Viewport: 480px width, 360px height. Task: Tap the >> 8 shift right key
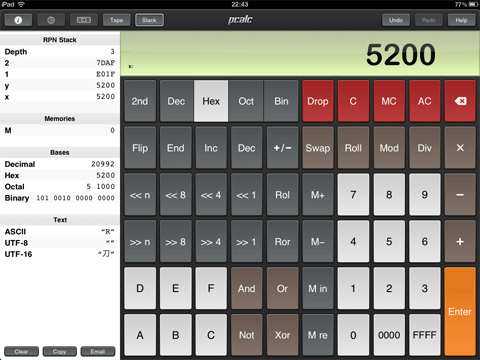coord(176,241)
